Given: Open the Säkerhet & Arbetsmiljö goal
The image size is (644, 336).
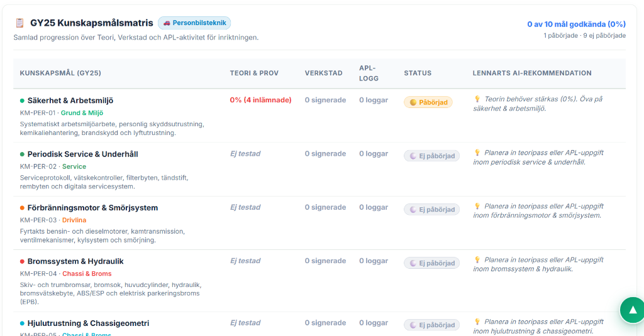Looking at the screenshot, I should tap(70, 100).
